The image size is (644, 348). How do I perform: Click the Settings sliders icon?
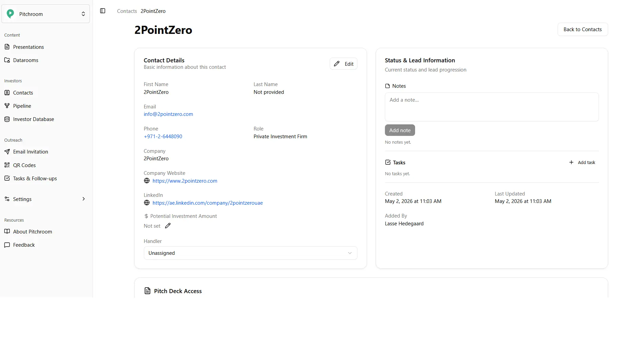[7, 199]
